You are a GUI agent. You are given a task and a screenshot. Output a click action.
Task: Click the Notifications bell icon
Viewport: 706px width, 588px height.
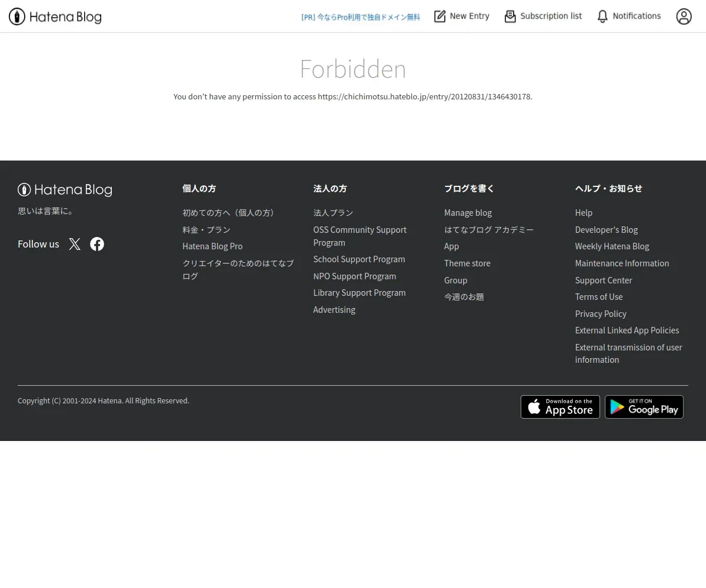pyautogui.click(x=602, y=16)
